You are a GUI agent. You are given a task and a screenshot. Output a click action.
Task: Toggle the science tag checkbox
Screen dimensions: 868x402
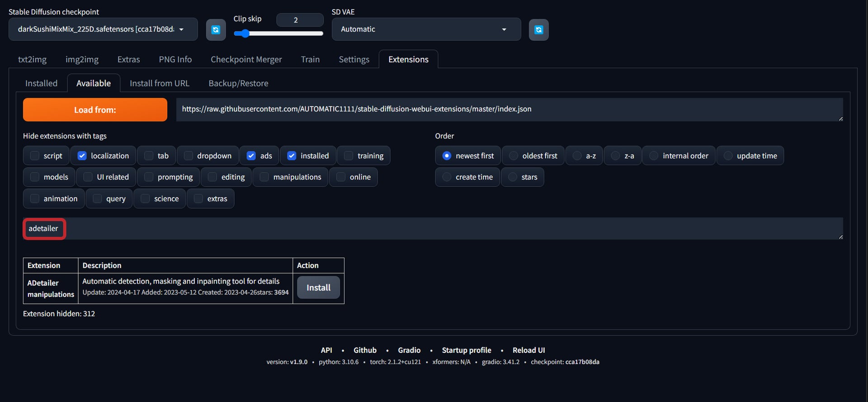tap(145, 199)
